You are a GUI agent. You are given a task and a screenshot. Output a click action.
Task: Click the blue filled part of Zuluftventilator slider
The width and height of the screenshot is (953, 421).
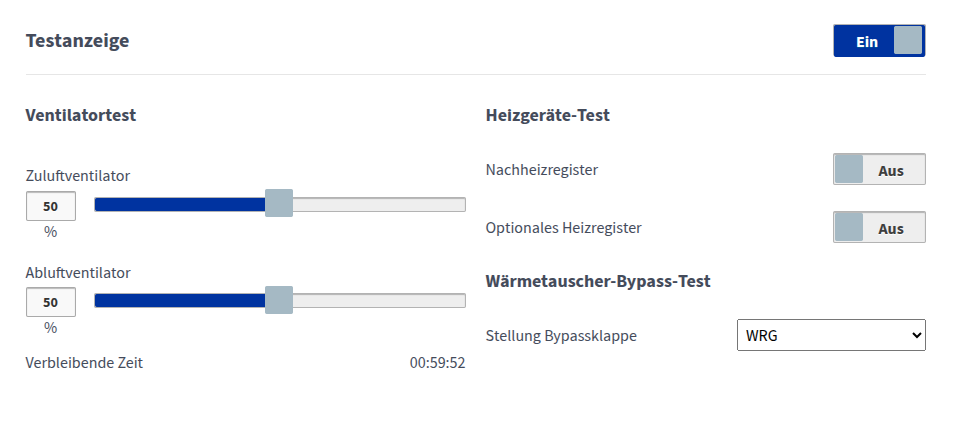[180, 205]
